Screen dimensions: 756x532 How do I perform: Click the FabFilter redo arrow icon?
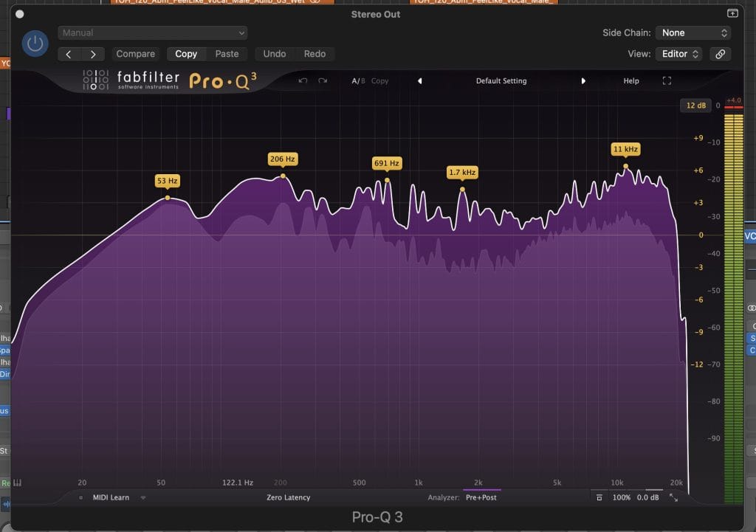323,81
